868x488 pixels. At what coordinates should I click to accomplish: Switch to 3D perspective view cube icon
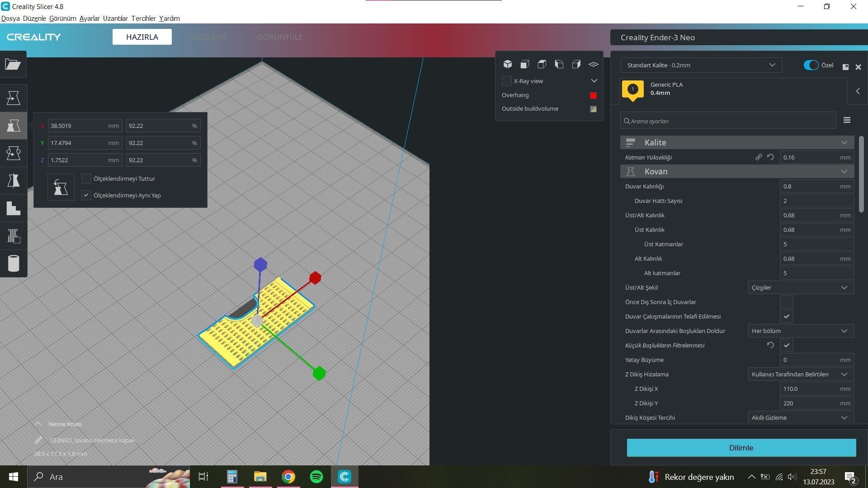(x=508, y=64)
